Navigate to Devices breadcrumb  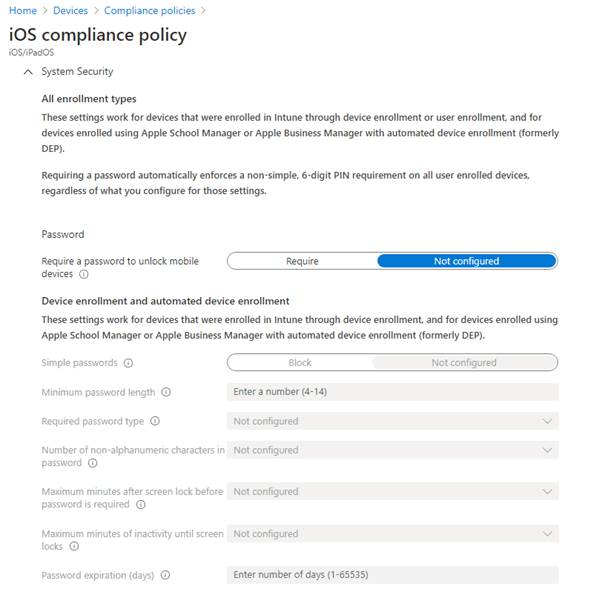coord(70,10)
